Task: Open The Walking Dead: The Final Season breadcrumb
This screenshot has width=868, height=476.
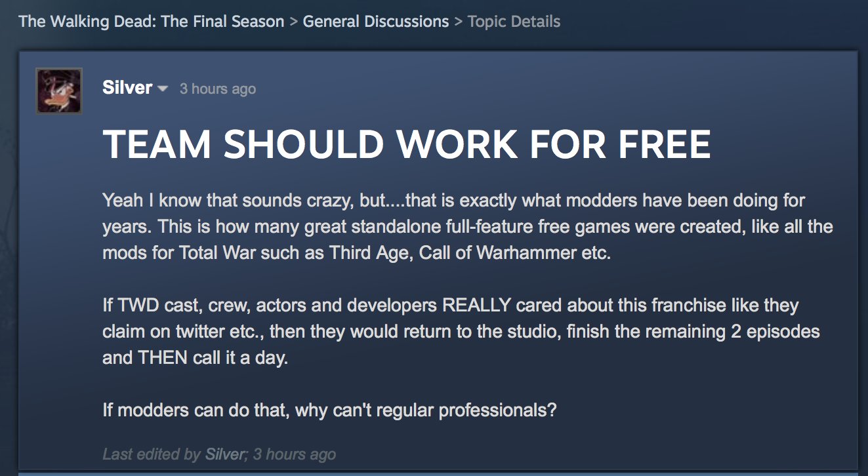Action: (152, 21)
